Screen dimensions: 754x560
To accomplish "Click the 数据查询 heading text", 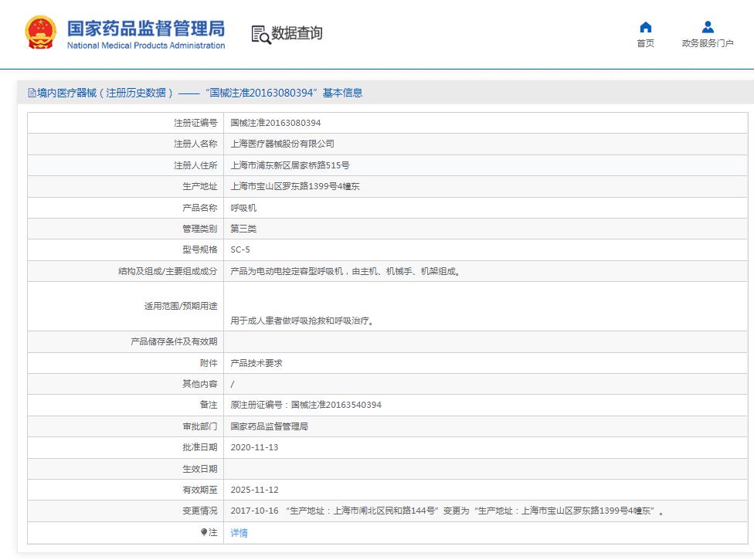I will pyautogui.click(x=297, y=33).
